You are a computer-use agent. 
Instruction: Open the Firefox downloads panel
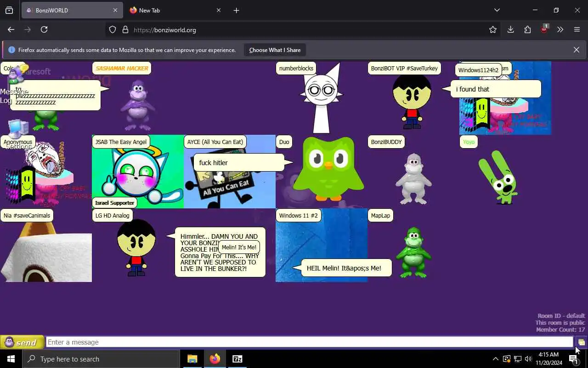(510, 29)
